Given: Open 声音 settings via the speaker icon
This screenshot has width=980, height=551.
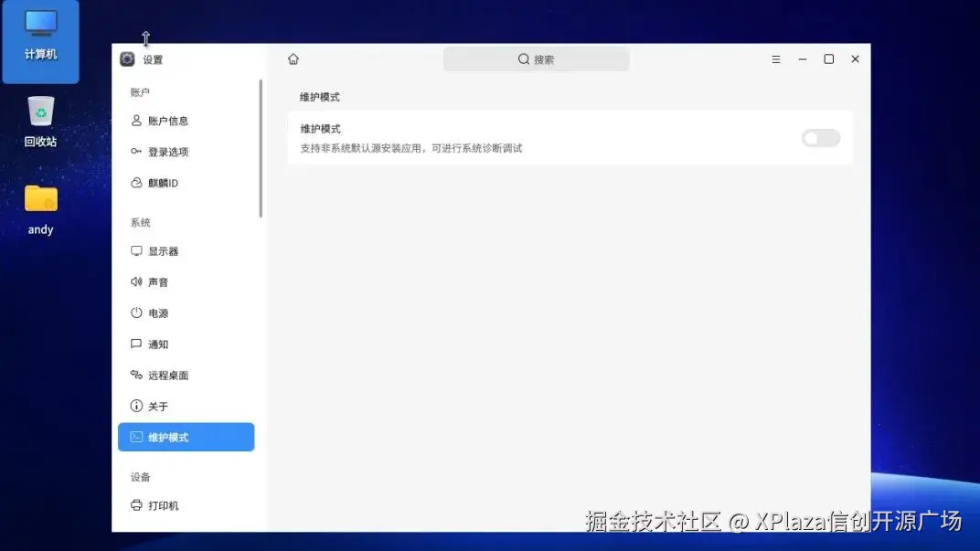Looking at the screenshot, I should [134, 281].
